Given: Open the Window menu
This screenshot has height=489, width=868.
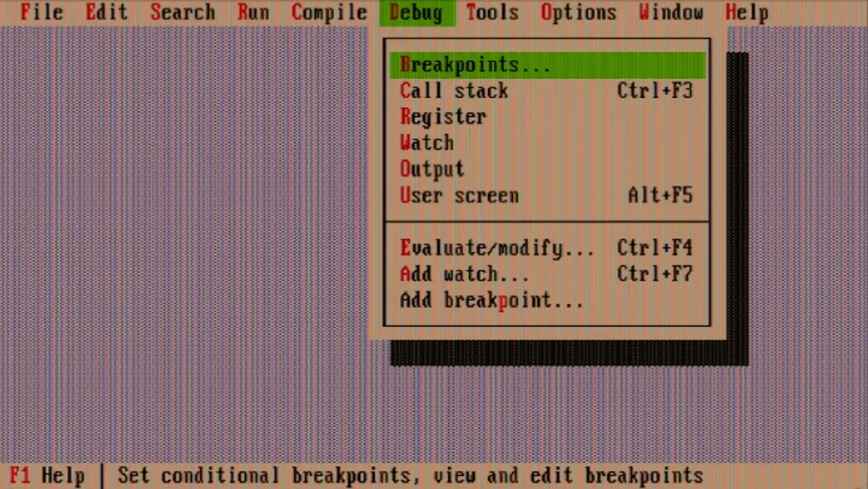Looking at the screenshot, I should point(671,13).
